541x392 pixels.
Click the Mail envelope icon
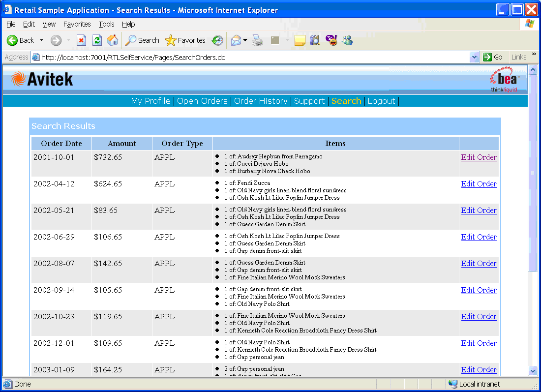tap(236, 40)
